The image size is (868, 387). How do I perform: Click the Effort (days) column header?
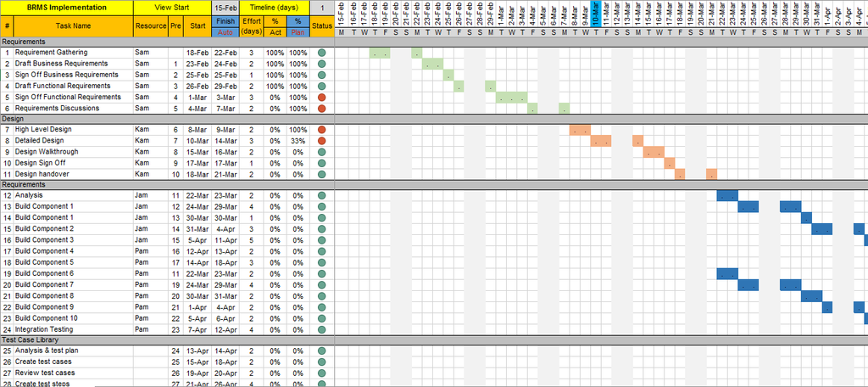[251, 26]
